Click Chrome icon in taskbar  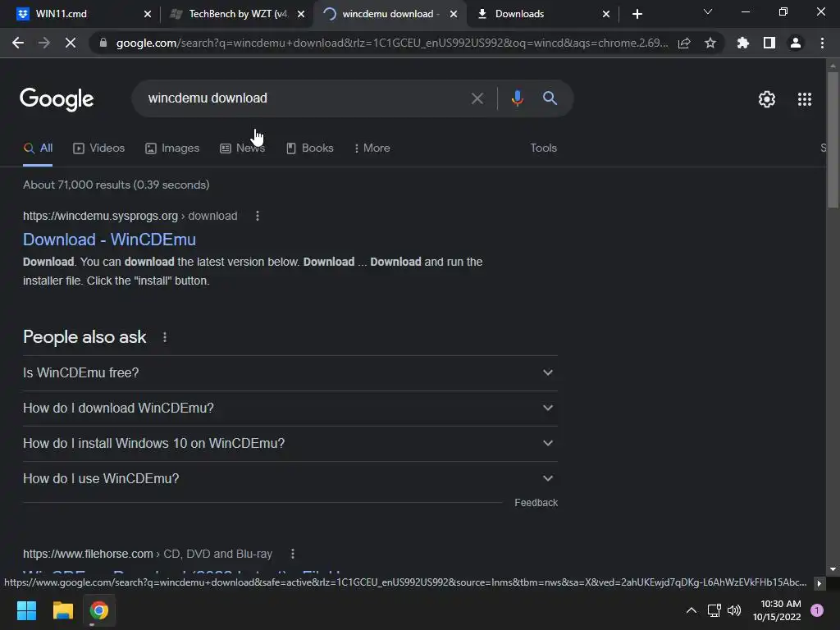[99, 610]
